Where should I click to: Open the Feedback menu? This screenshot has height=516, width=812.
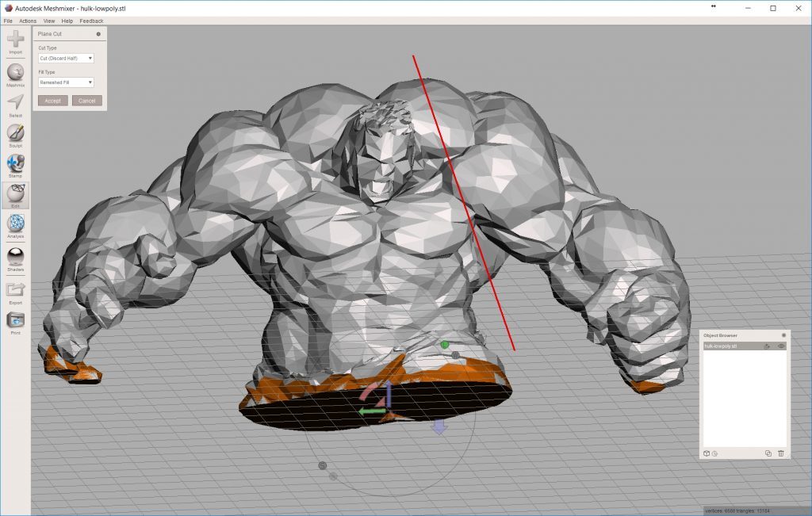(91, 21)
